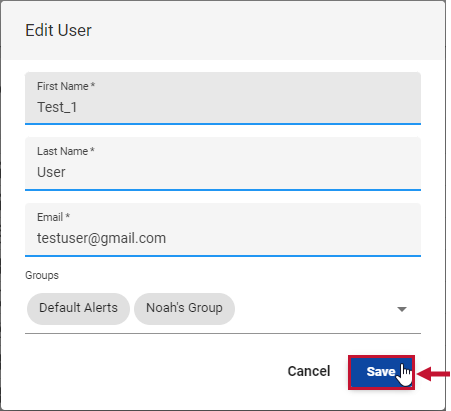The width and height of the screenshot is (451, 411).
Task: Select the Noah's Group chip
Action: [184, 309]
